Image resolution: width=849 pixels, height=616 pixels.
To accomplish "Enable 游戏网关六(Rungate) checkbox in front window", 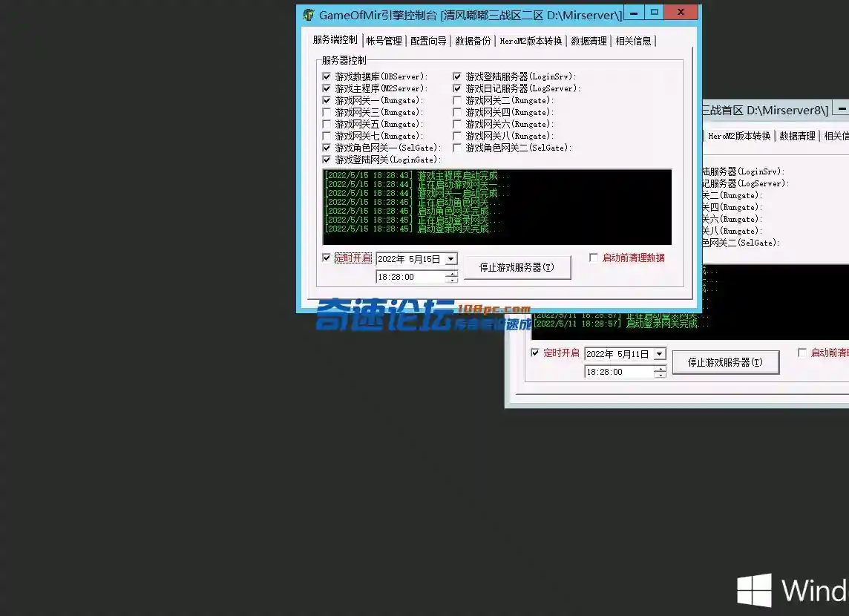I will 457,124.
